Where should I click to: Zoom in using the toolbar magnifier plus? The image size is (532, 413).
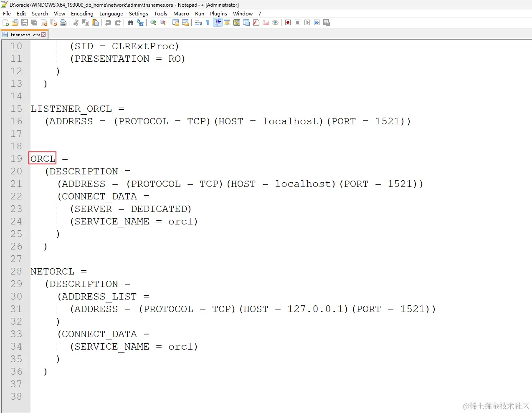153,23
